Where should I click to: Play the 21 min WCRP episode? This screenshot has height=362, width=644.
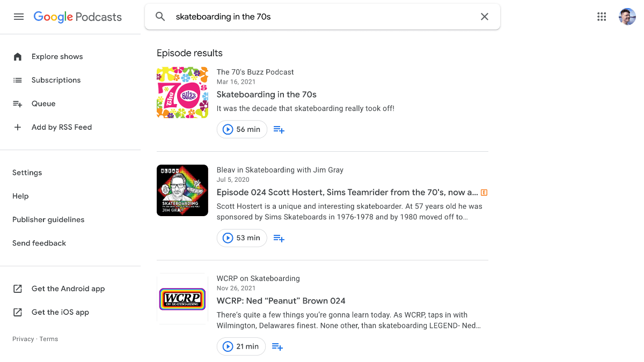point(241,346)
